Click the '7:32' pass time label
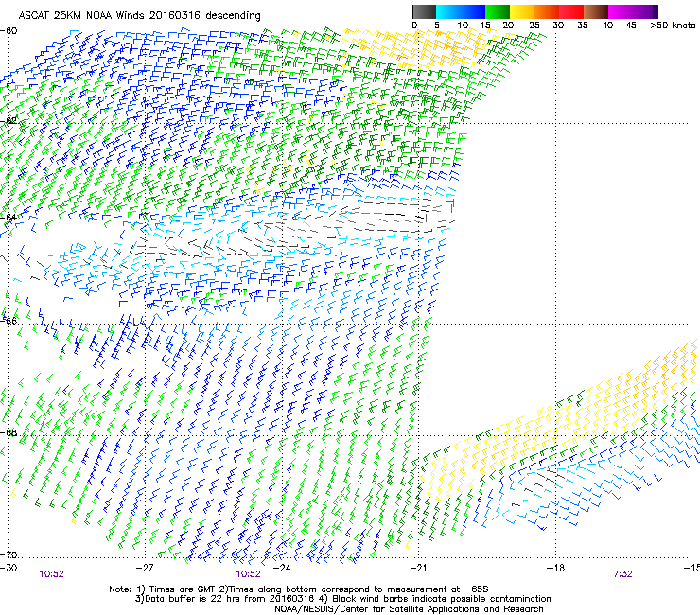The height and width of the screenshot is (615, 700). point(622,574)
